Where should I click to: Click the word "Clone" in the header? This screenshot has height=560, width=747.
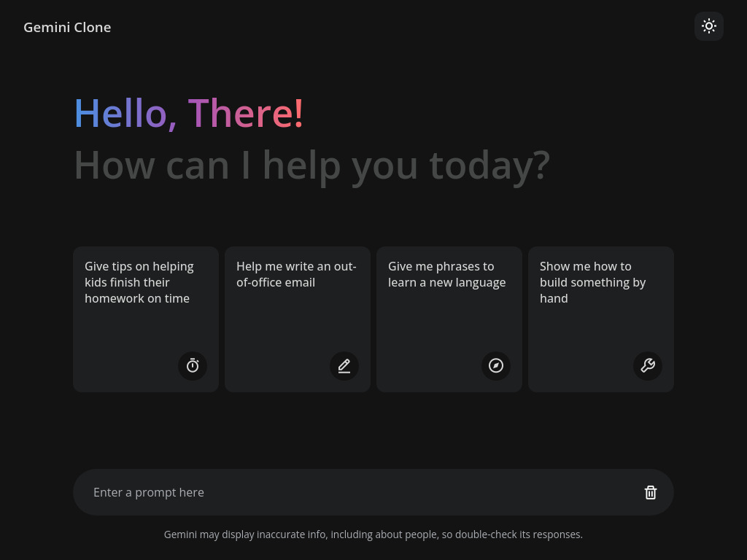93,27
